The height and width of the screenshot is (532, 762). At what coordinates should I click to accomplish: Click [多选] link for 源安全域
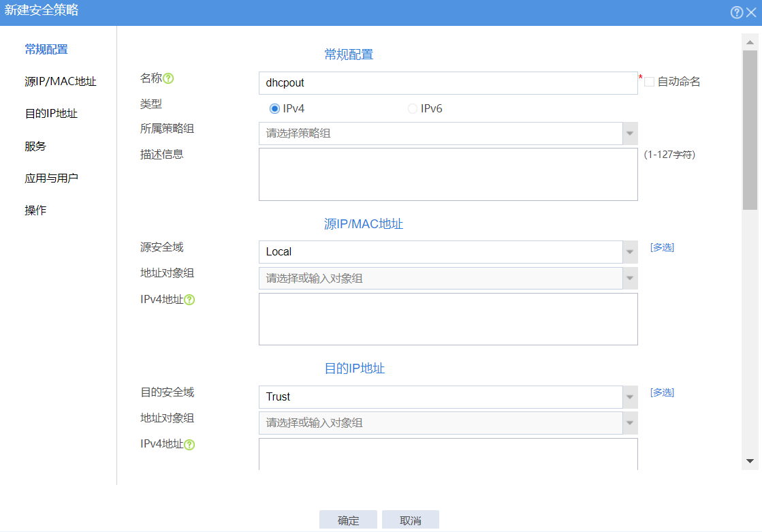(662, 247)
